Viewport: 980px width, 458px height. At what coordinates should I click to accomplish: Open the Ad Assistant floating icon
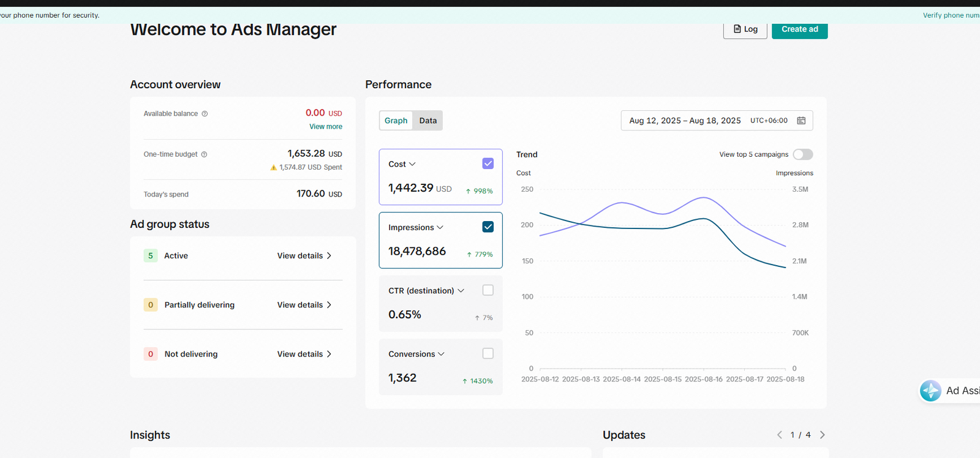click(x=930, y=391)
